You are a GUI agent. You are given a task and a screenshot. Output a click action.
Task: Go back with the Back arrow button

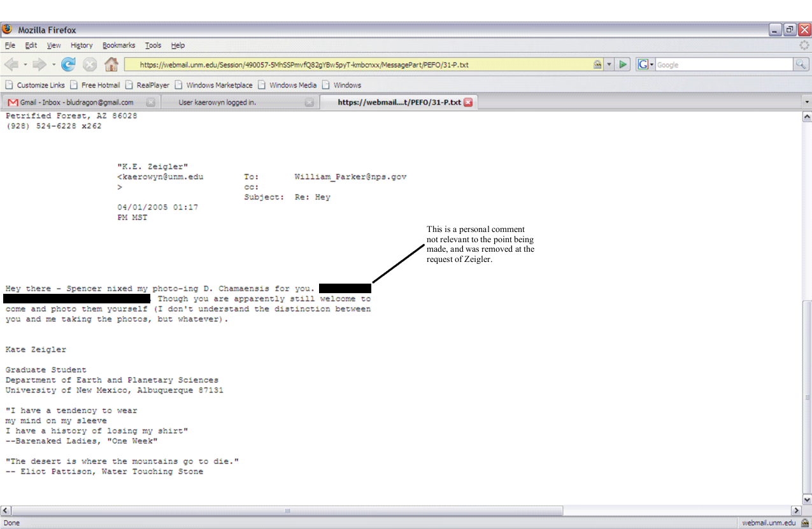12,64
